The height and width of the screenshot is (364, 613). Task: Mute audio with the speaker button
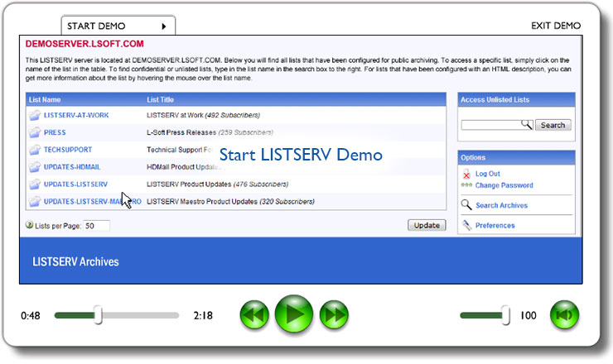(564, 315)
